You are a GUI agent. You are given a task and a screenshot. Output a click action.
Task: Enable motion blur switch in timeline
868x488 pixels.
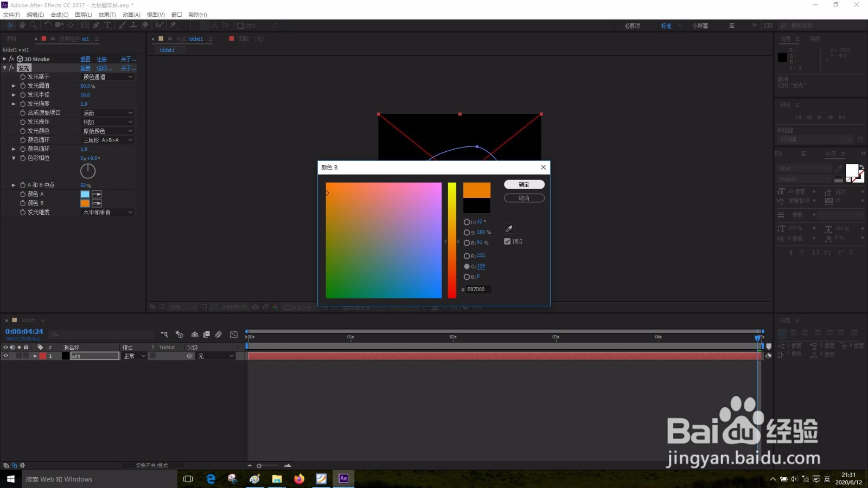(x=219, y=335)
